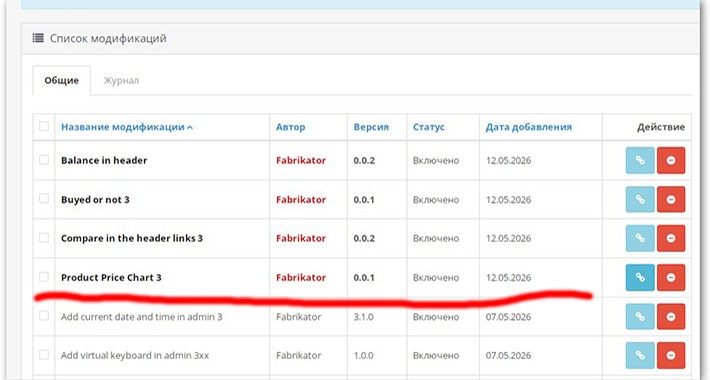Click version 3.1.0 cell
The height and width of the screenshot is (380, 710).
pyautogui.click(x=364, y=317)
